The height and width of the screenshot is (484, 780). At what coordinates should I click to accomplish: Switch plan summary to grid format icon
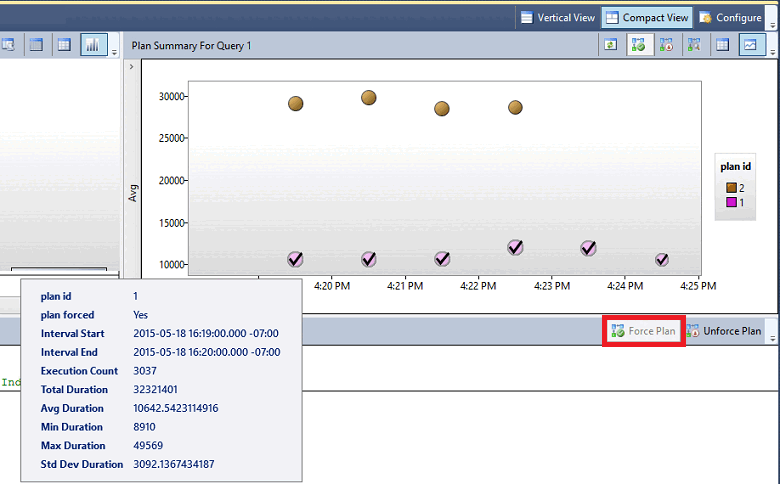[722, 45]
